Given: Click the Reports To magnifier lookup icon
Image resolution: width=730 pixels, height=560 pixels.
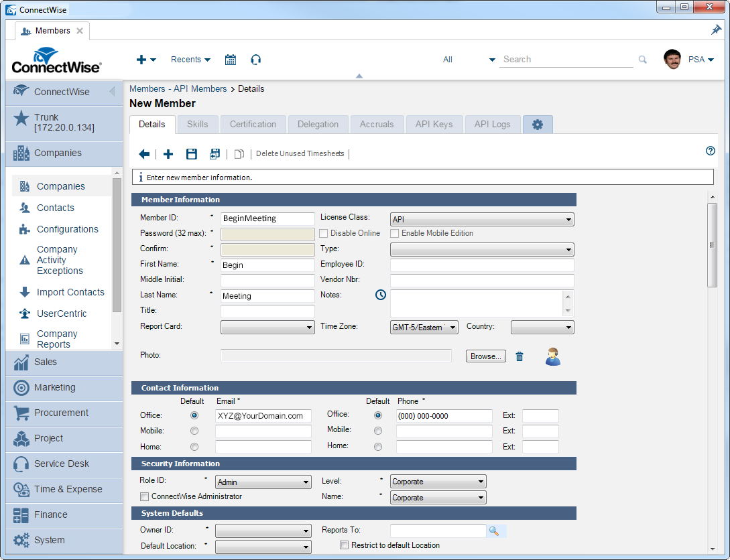Looking at the screenshot, I should click(494, 531).
